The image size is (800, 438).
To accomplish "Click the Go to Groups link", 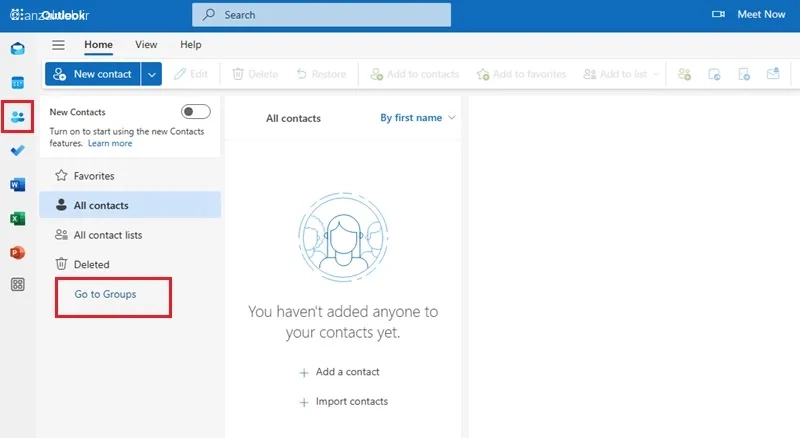I will point(105,294).
